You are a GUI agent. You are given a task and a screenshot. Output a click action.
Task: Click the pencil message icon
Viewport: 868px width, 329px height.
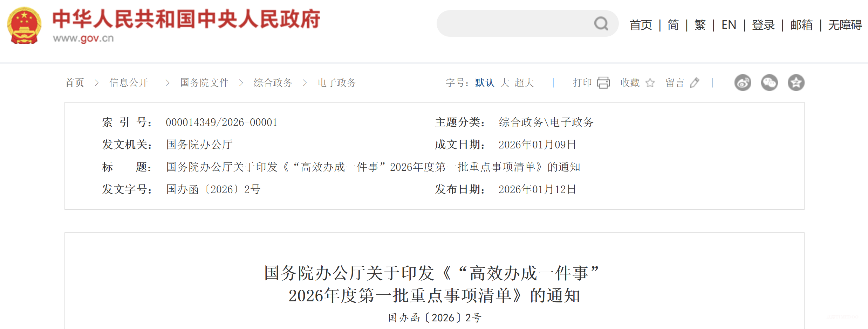point(695,83)
